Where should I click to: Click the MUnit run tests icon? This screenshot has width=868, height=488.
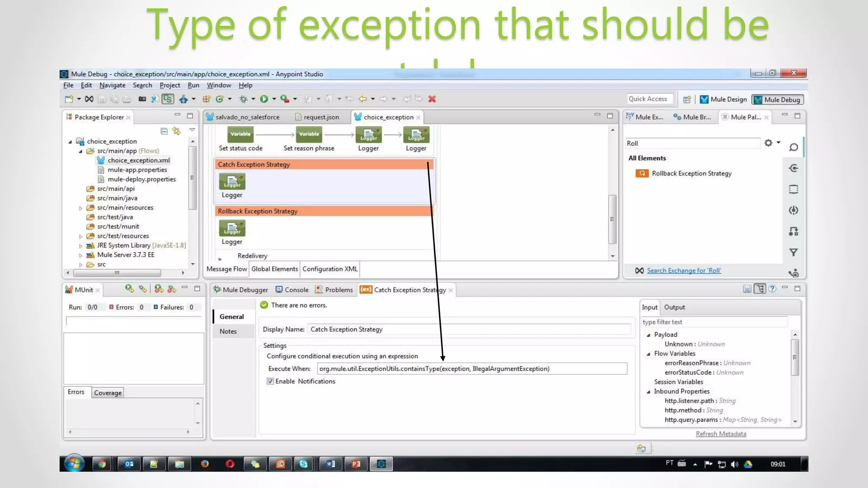tap(129, 289)
